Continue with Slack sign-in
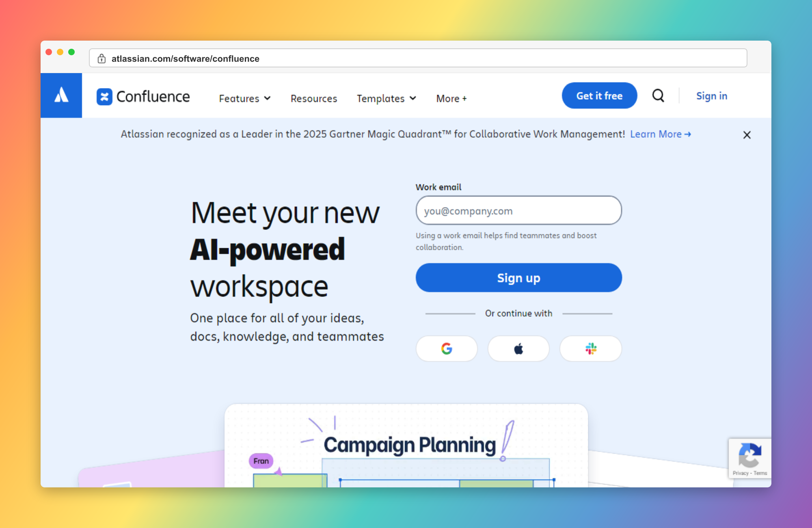Viewport: 812px width, 528px height. pyautogui.click(x=590, y=348)
